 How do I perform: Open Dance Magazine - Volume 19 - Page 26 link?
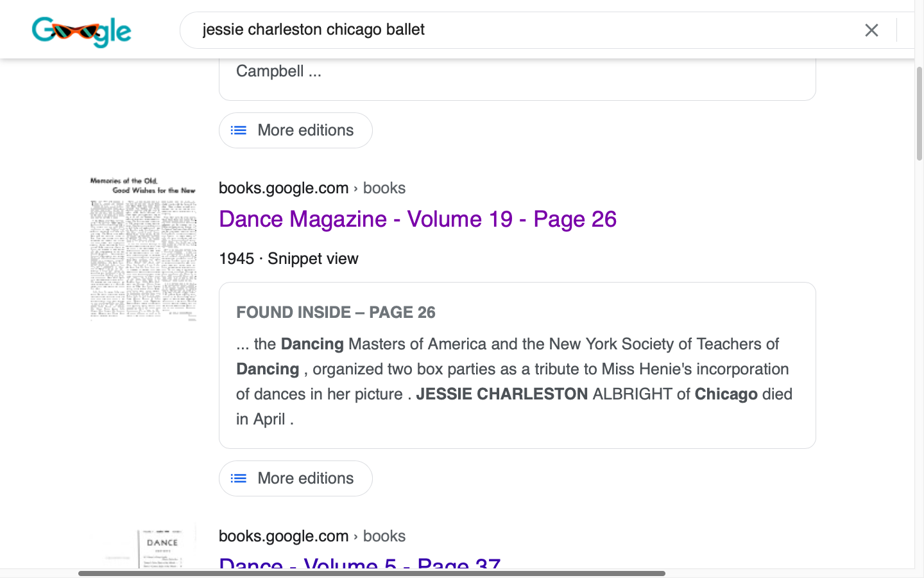(x=417, y=220)
